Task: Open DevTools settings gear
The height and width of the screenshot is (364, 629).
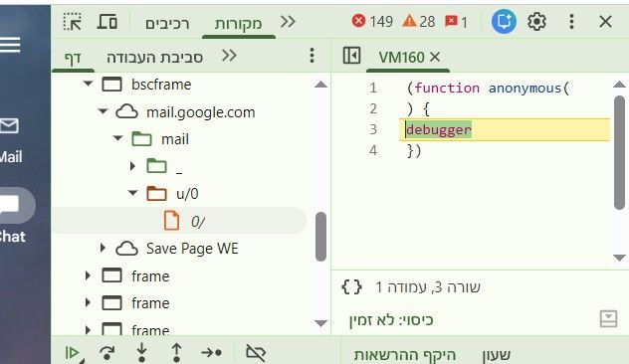Action: pos(536,21)
